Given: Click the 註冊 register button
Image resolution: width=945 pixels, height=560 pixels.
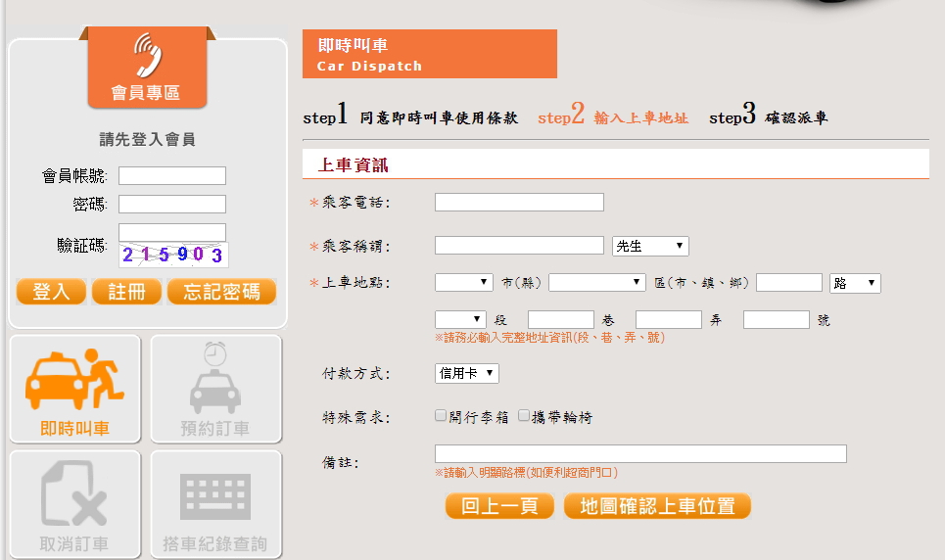Looking at the screenshot, I should [x=126, y=292].
